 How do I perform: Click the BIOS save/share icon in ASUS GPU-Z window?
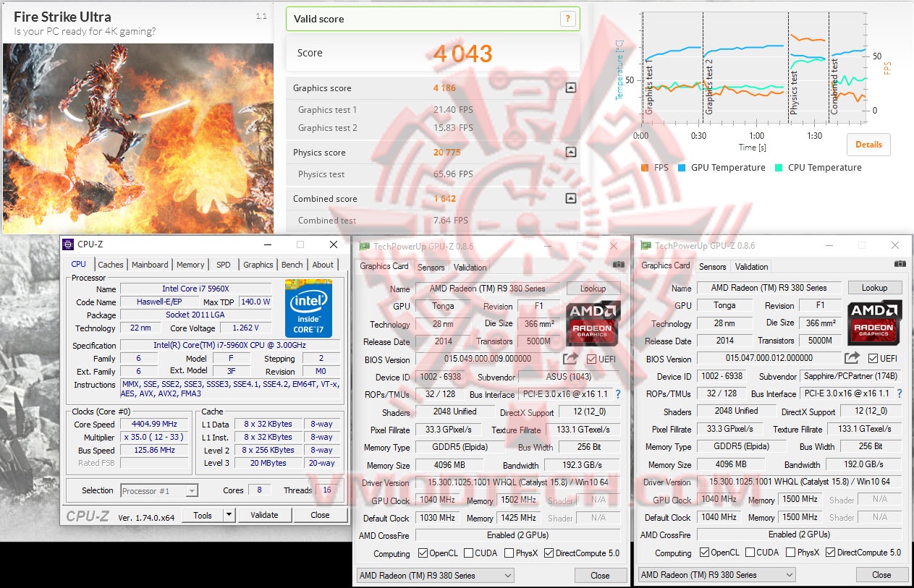570,359
